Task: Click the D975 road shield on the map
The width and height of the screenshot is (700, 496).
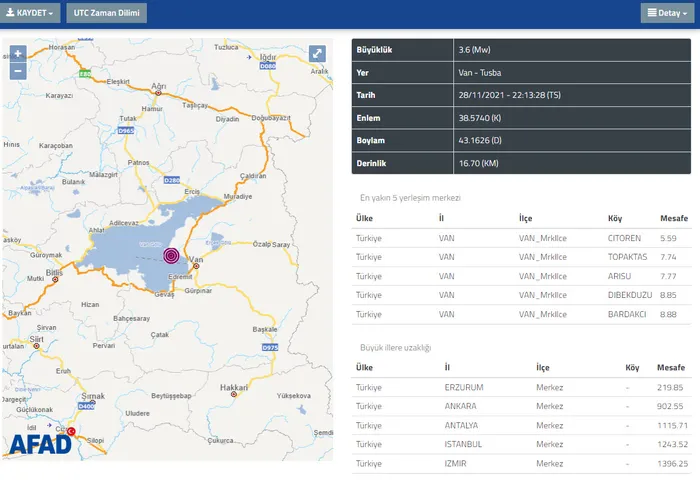Action: click(269, 346)
